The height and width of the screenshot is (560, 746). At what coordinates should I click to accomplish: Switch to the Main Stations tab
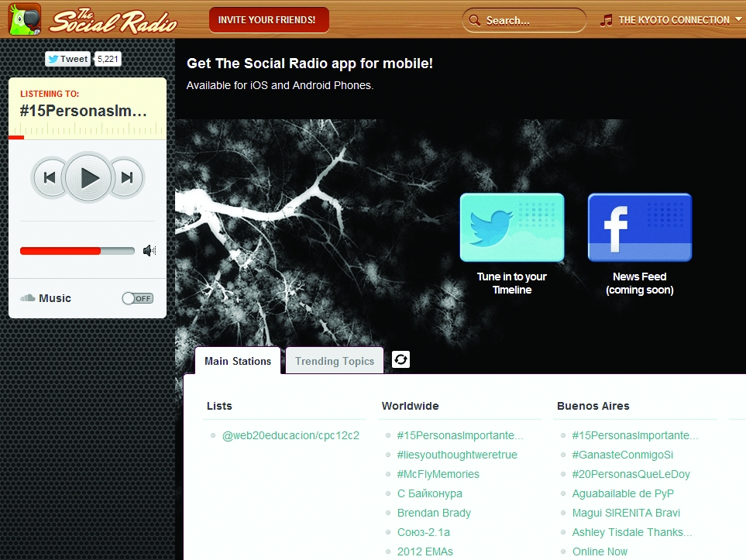tap(238, 361)
